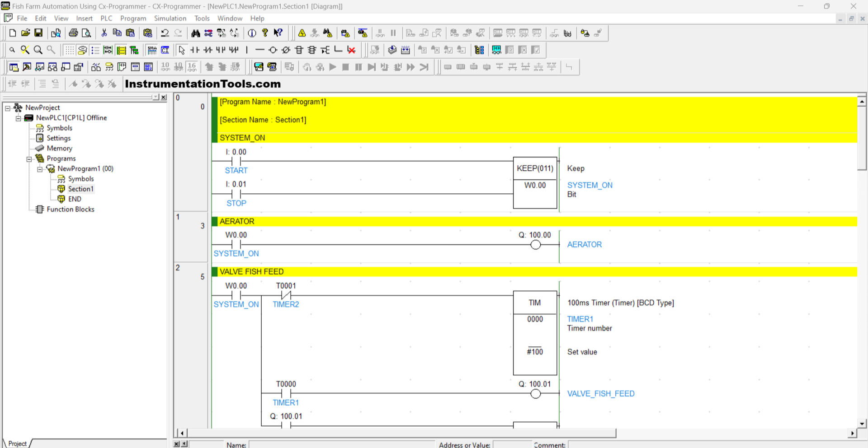Toggle watch window visibility

tap(40, 67)
